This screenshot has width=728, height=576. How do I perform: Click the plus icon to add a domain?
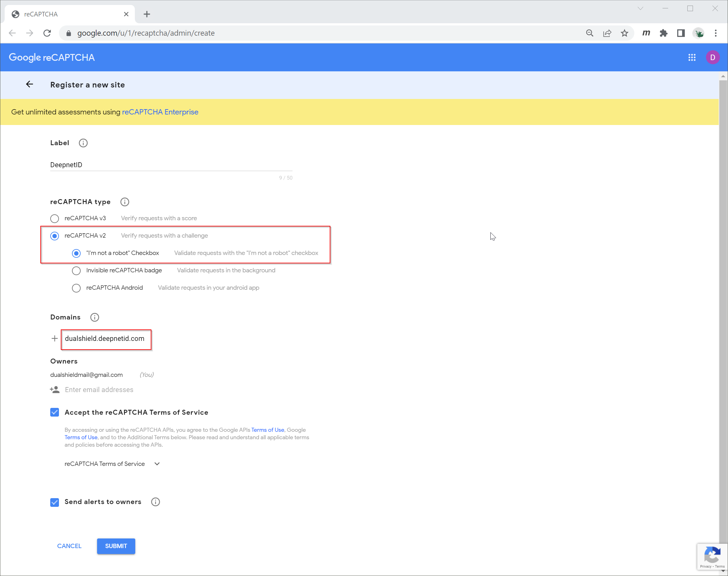pyautogui.click(x=55, y=339)
